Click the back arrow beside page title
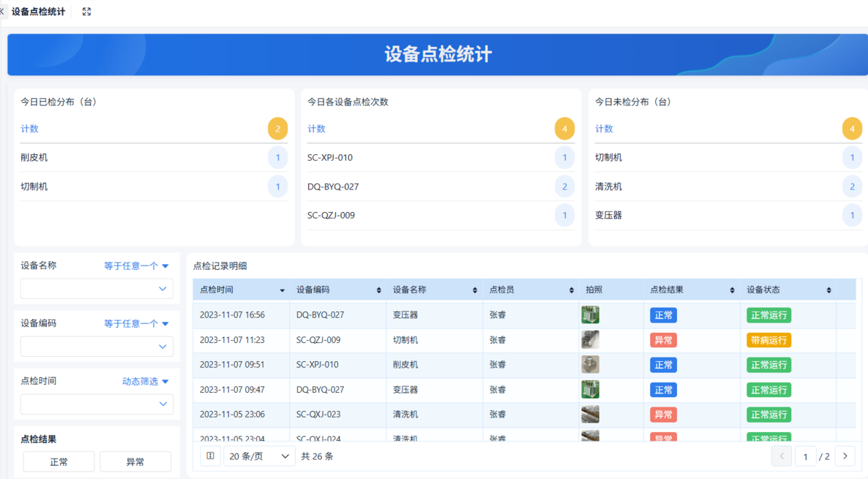 coord(2,12)
